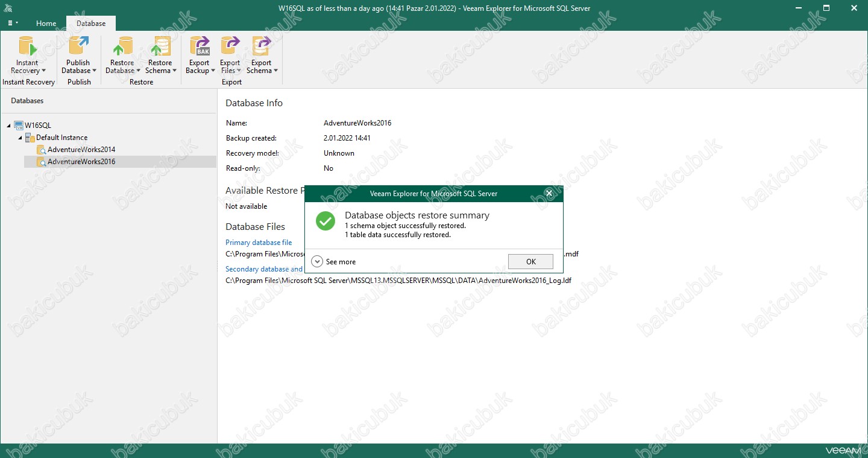Close the restore summary dialog with X

pos(549,194)
